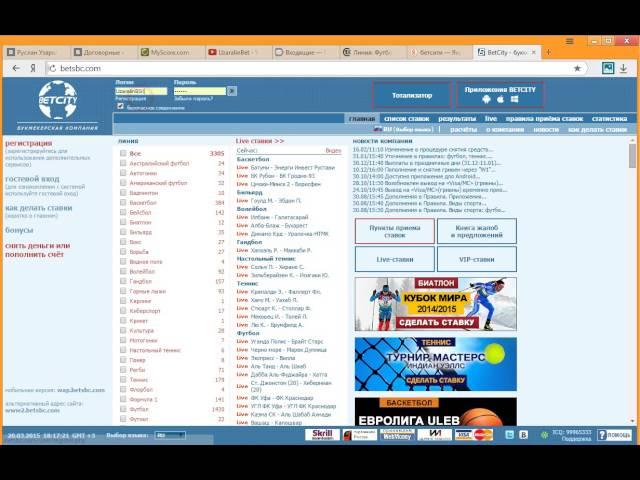Toggle the secure connection checkbox
Screen dimensions: 640x480
coord(120,106)
